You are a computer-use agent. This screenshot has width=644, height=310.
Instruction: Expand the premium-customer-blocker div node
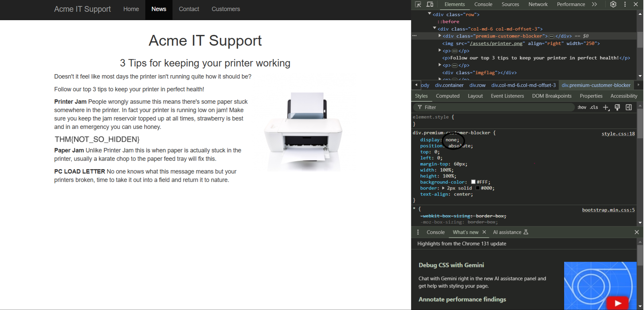click(440, 36)
